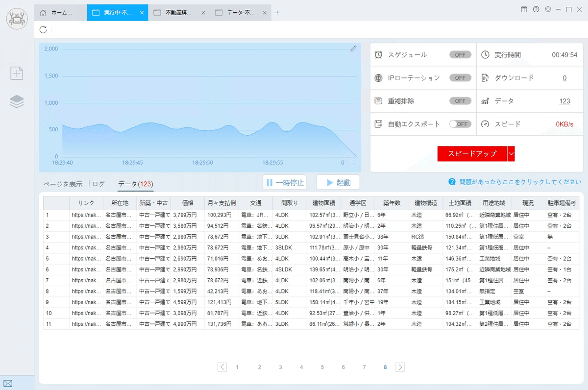
Task: Select the 131,736円 monthly payment cell
Action: click(x=221, y=324)
